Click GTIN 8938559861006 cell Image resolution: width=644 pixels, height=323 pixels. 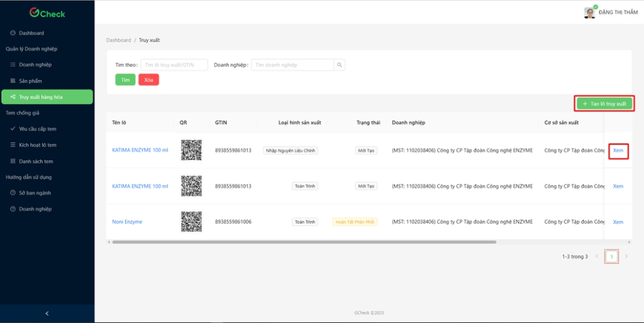tap(233, 221)
